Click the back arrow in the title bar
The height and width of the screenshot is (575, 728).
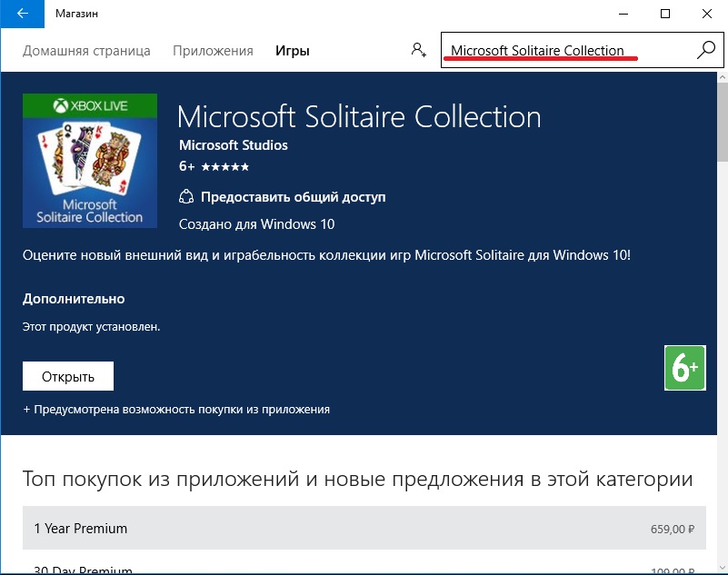click(22, 14)
